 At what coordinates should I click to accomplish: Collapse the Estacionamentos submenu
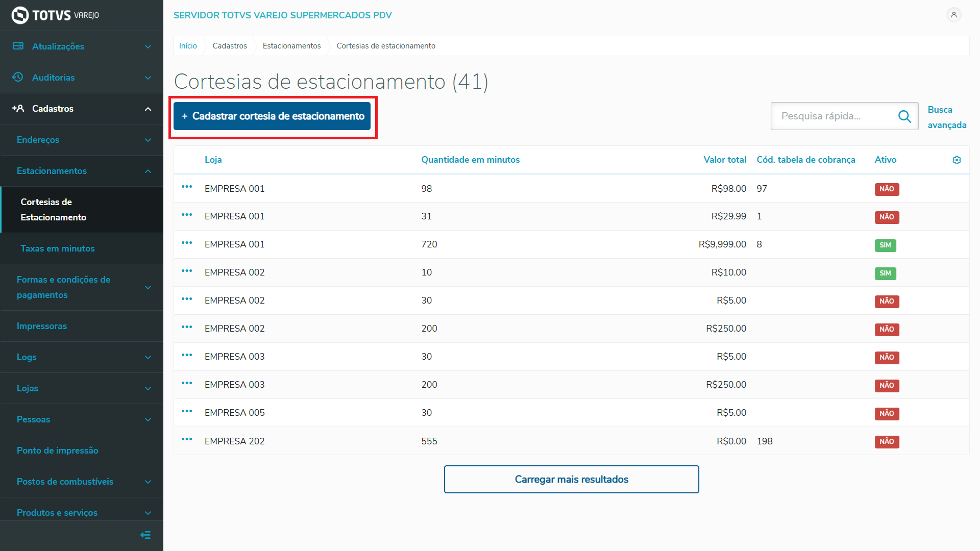click(82, 171)
